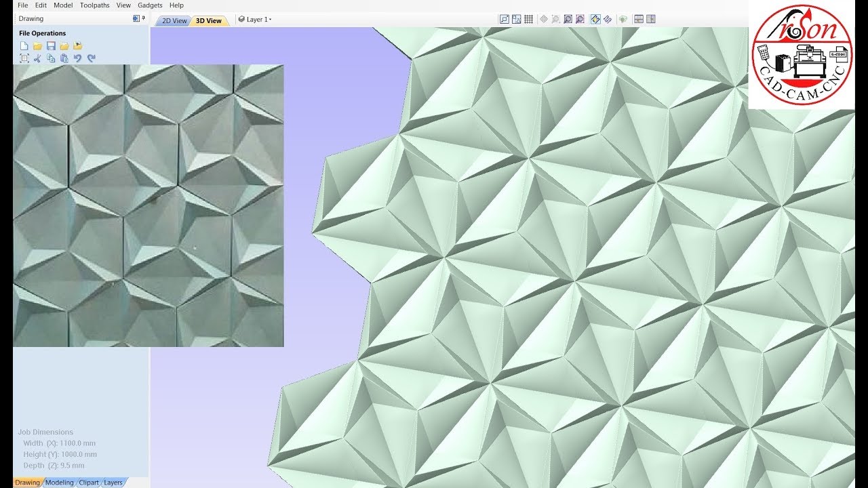Click the 'File Operations' heading

[x=43, y=33]
